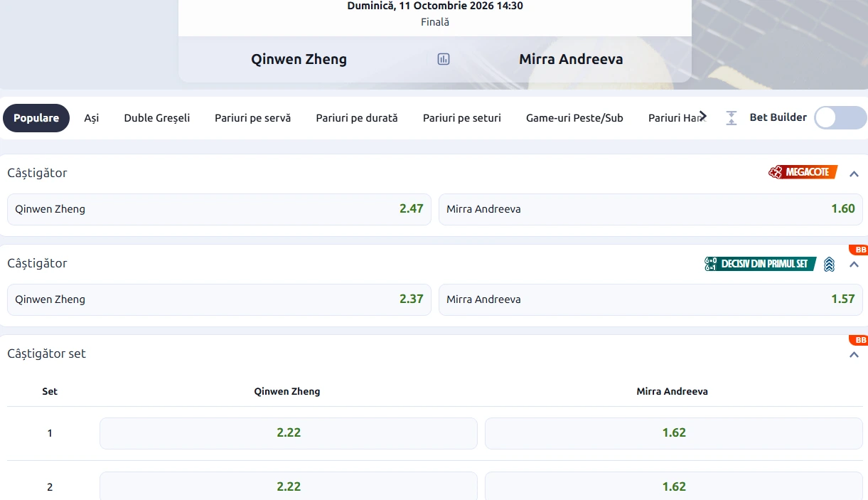Click the Bet Builder label

(x=778, y=117)
